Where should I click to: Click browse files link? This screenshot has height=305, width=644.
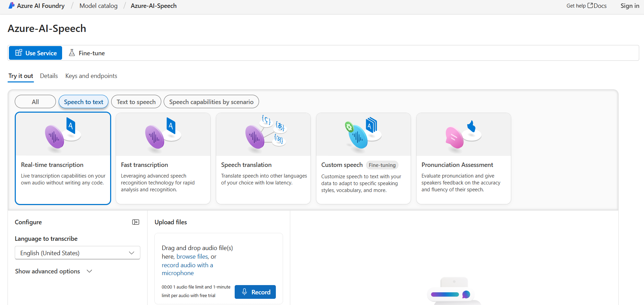point(192,257)
